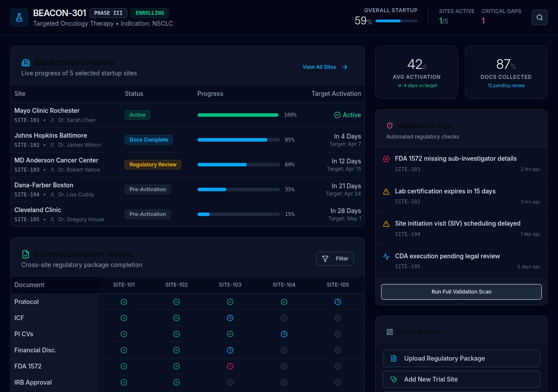
Task: Click the warning icon beside Lab certification alert
Action: coord(386,192)
